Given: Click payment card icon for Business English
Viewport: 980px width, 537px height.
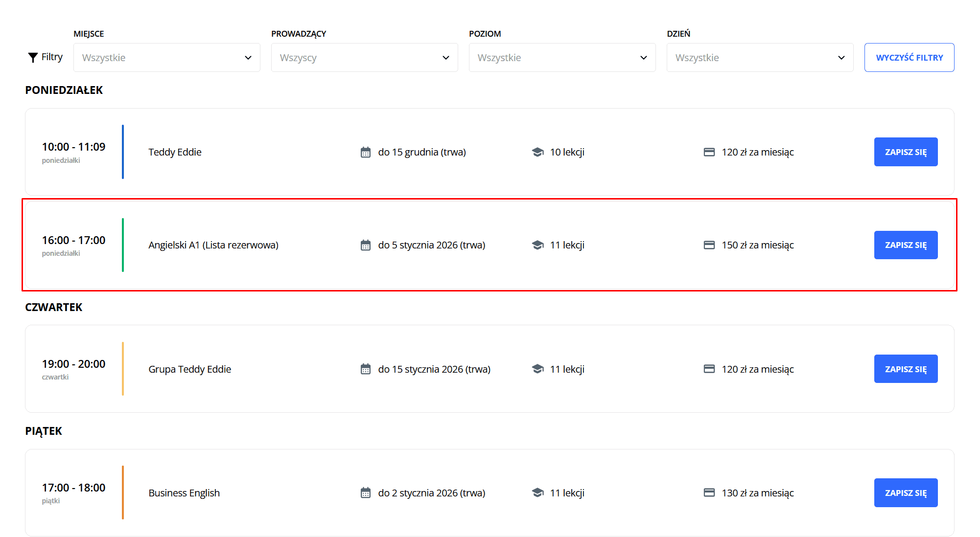Looking at the screenshot, I should click(x=709, y=492).
